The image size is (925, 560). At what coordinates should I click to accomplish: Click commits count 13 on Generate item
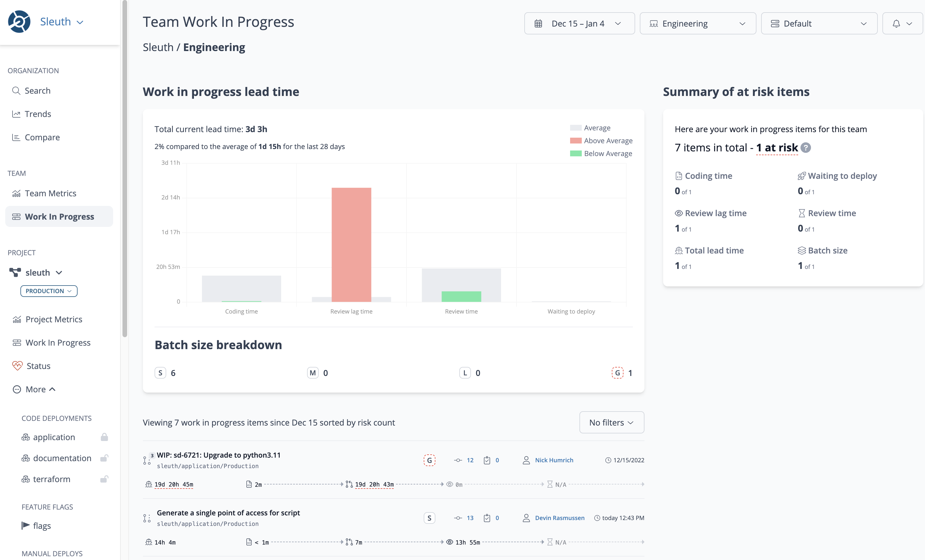tap(470, 518)
